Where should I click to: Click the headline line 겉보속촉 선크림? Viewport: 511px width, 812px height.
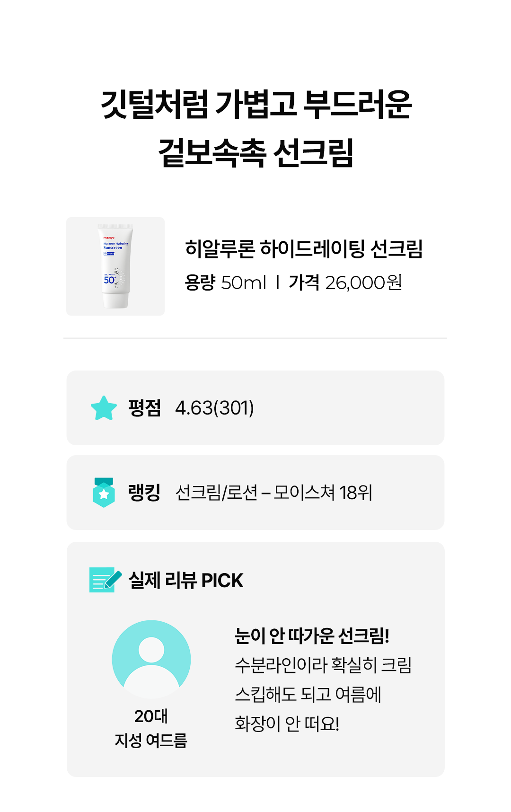click(x=256, y=152)
